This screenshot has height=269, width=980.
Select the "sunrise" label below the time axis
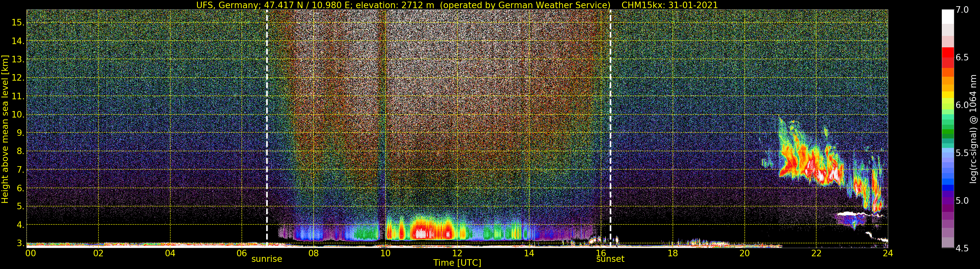[x=267, y=259]
